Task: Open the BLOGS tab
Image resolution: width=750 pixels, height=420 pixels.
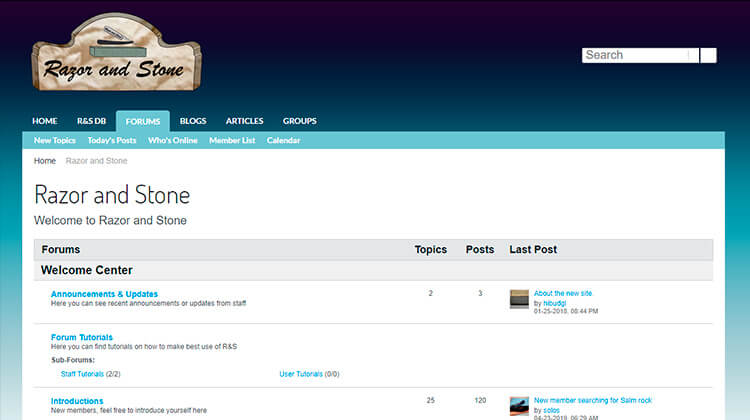Action: [x=193, y=121]
